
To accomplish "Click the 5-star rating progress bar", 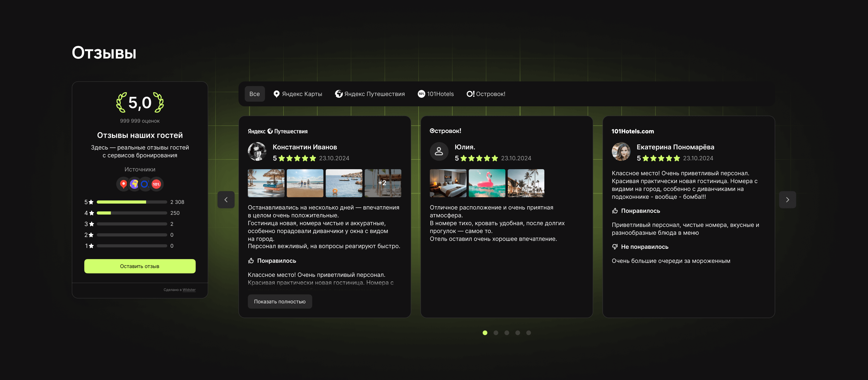I will click(x=132, y=202).
